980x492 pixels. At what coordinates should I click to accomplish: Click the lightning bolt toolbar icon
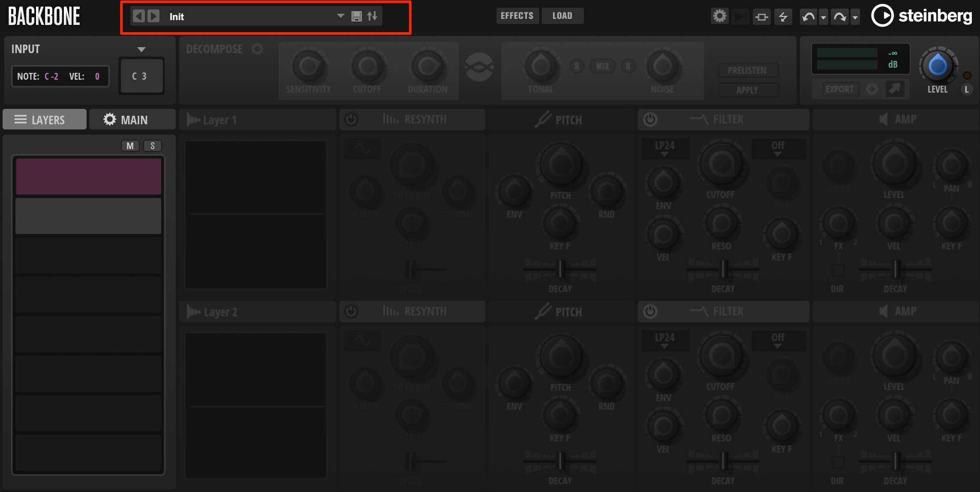tap(783, 17)
